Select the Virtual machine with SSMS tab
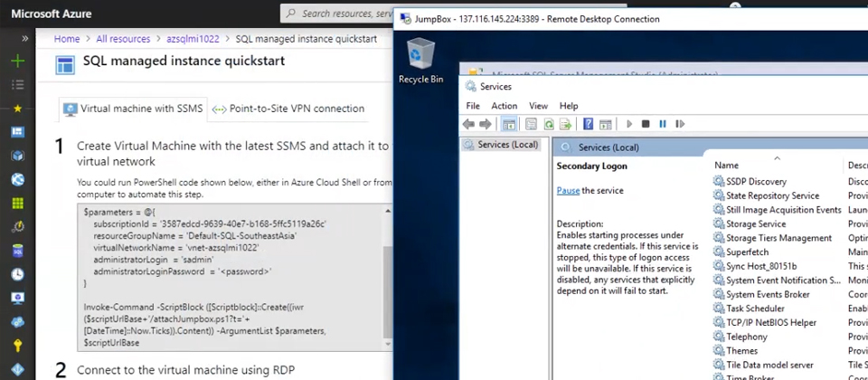 [x=133, y=109]
